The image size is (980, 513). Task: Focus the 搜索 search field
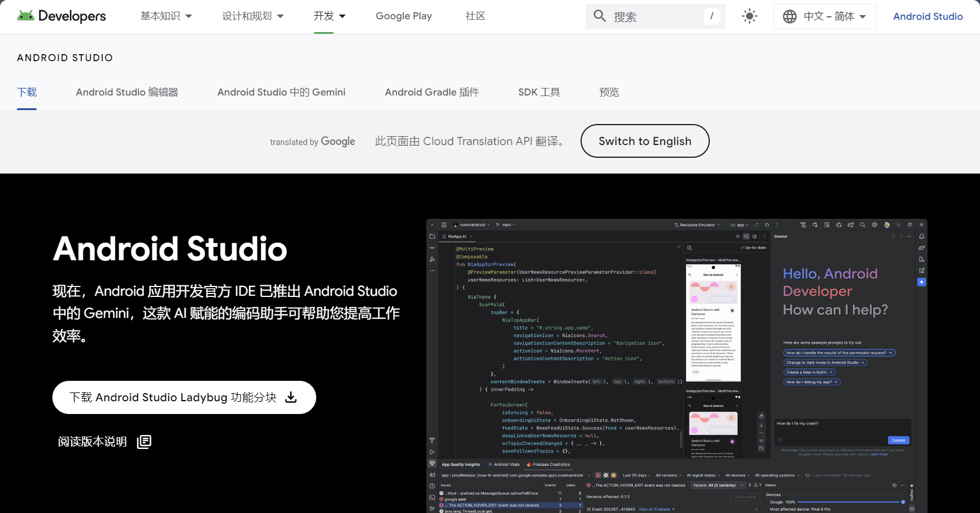(656, 16)
